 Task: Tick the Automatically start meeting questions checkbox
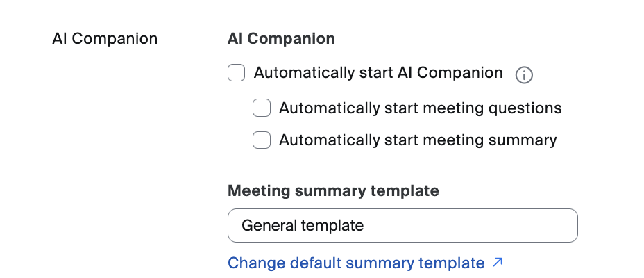pyautogui.click(x=262, y=108)
